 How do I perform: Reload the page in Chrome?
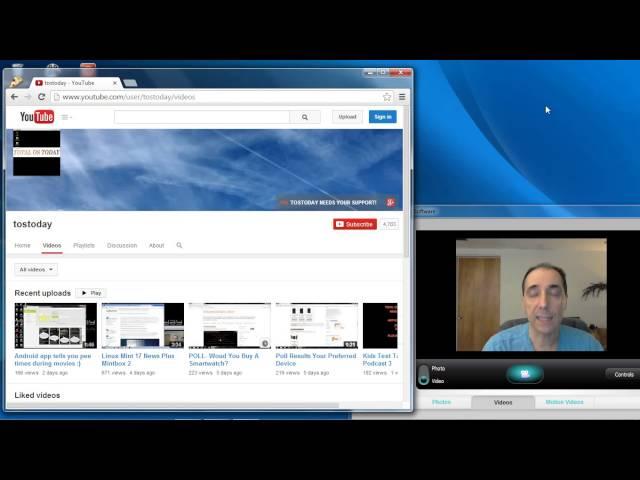pos(42,97)
